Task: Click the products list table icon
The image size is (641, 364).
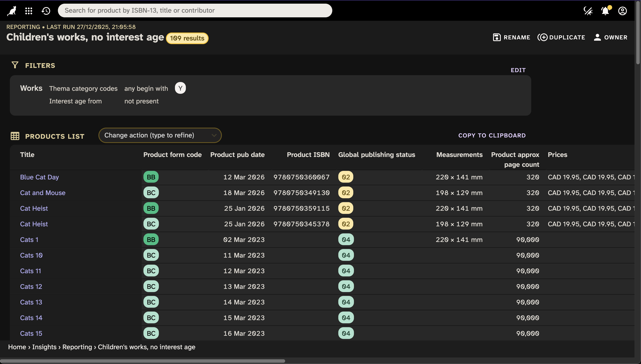Action: tap(15, 136)
